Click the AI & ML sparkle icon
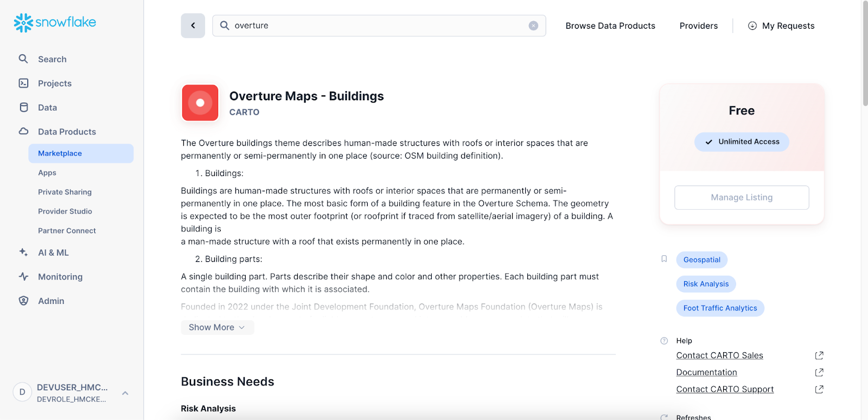This screenshot has height=420, width=868. (23, 252)
